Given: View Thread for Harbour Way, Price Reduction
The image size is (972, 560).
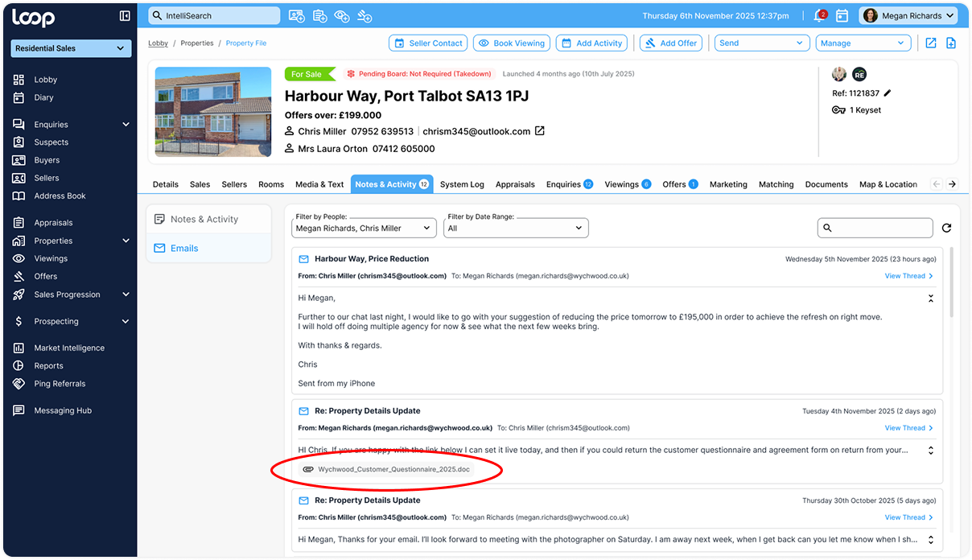Looking at the screenshot, I should click(x=909, y=276).
